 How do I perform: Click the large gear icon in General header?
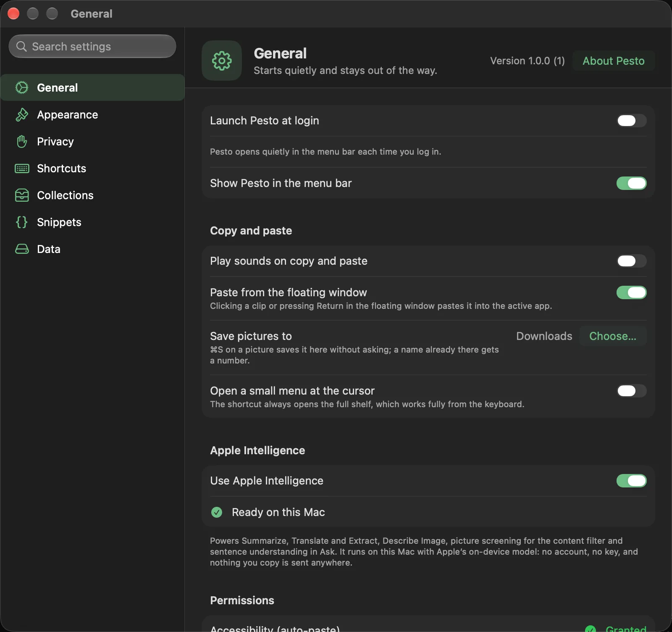tap(222, 61)
